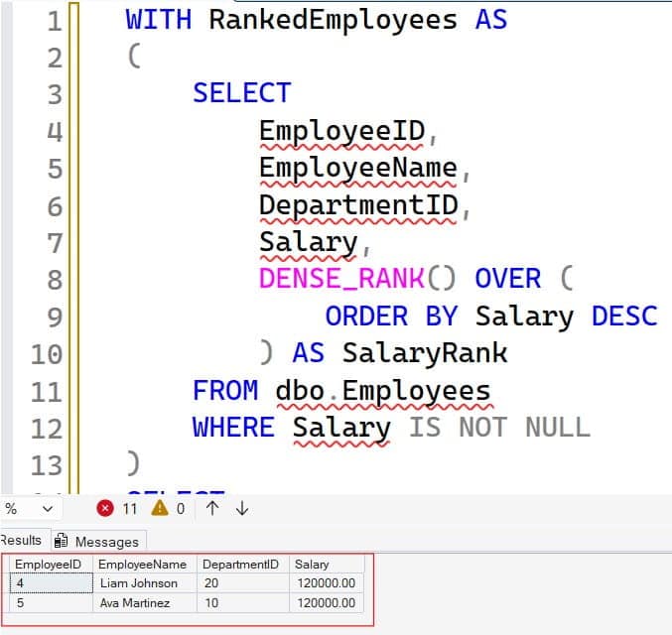Image resolution: width=672 pixels, height=635 pixels.
Task: Click line number 13 in the gutter
Action: click(47, 465)
